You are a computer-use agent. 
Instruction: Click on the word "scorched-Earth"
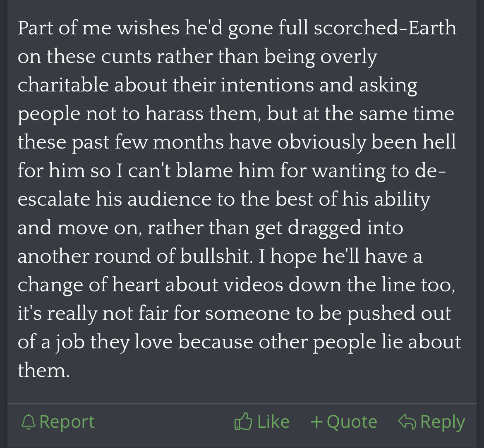pos(385,28)
